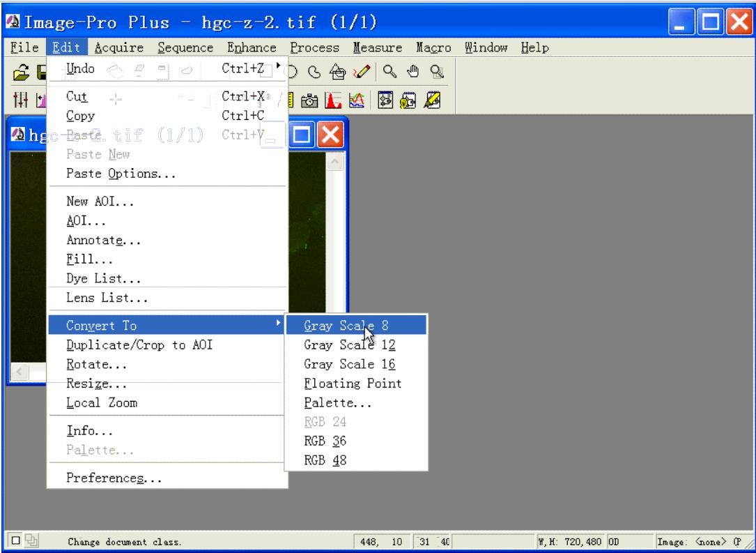Choose Rotate... from the Edit menu
756x553 pixels.
[x=167, y=364]
